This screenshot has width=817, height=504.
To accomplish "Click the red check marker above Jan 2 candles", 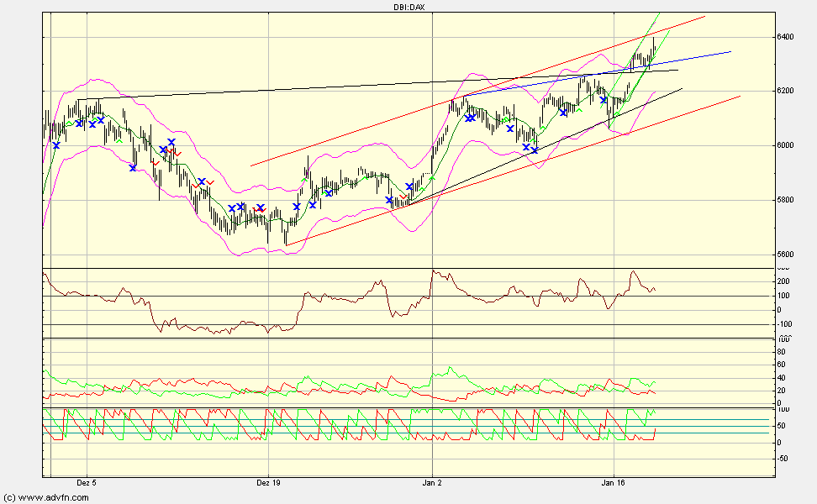I will 403,196.
